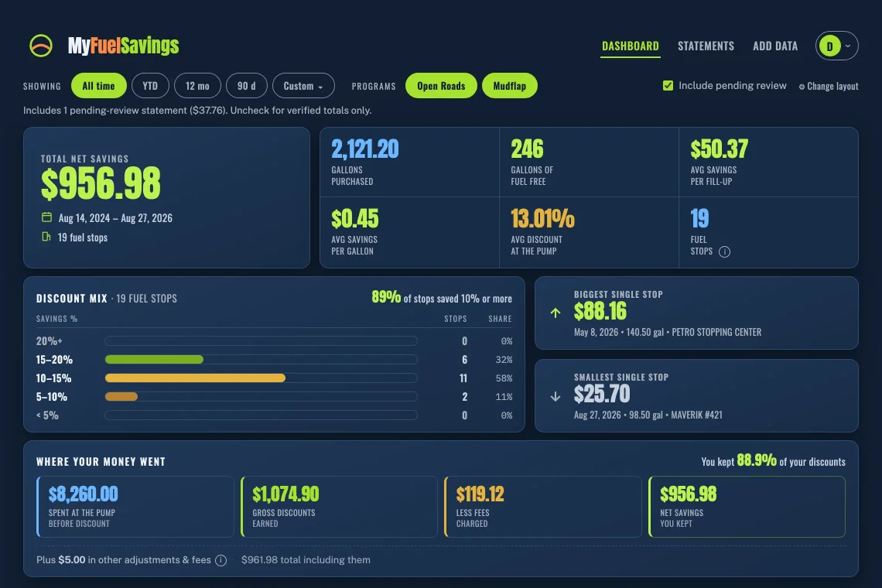The height and width of the screenshot is (588, 882).
Task: Toggle the Mudflap program filter
Action: [510, 86]
